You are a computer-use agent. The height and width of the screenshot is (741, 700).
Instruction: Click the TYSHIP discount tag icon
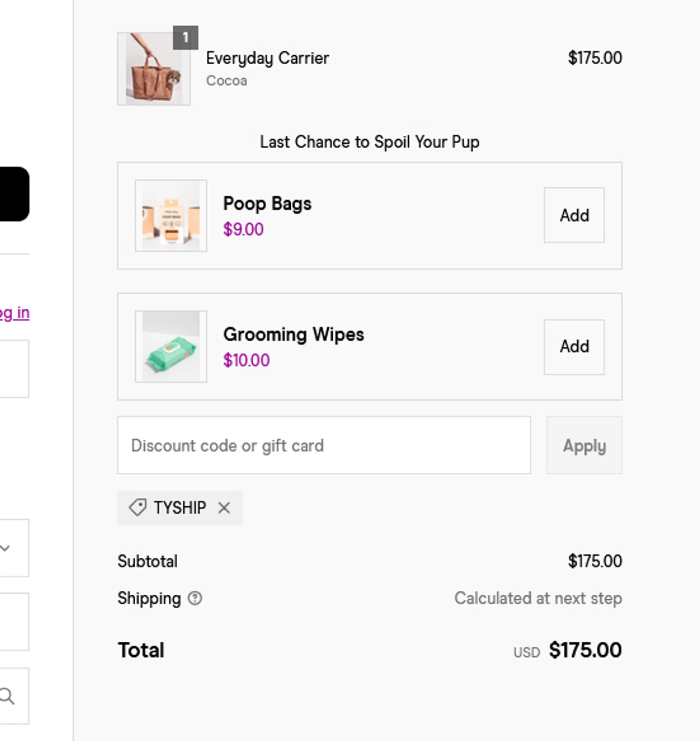click(138, 507)
